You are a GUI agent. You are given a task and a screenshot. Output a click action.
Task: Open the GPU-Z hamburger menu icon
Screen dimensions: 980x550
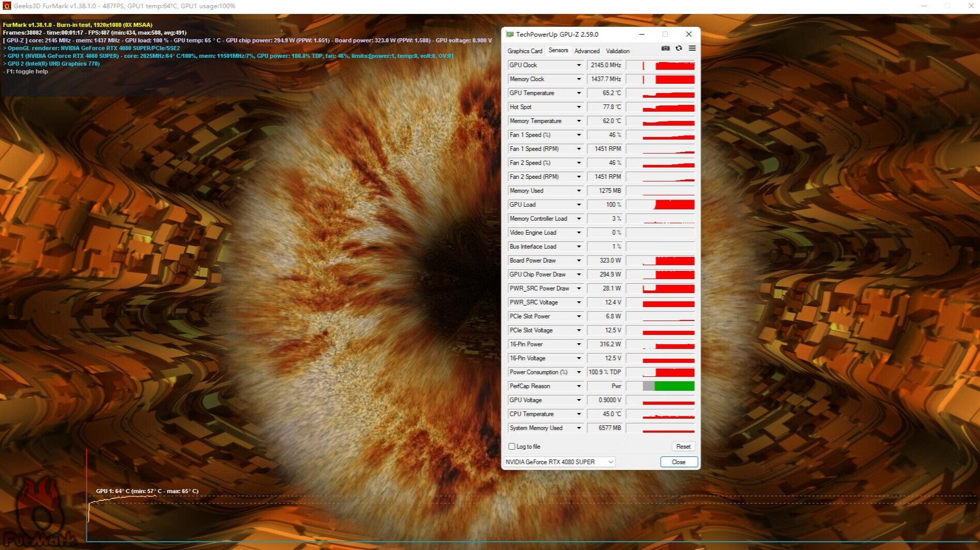click(692, 48)
